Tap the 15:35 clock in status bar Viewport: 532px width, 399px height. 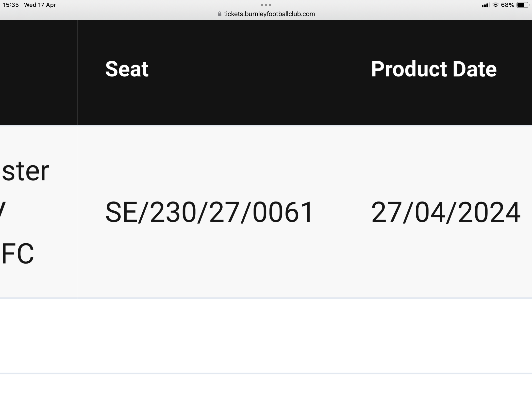tap(11, 5)
